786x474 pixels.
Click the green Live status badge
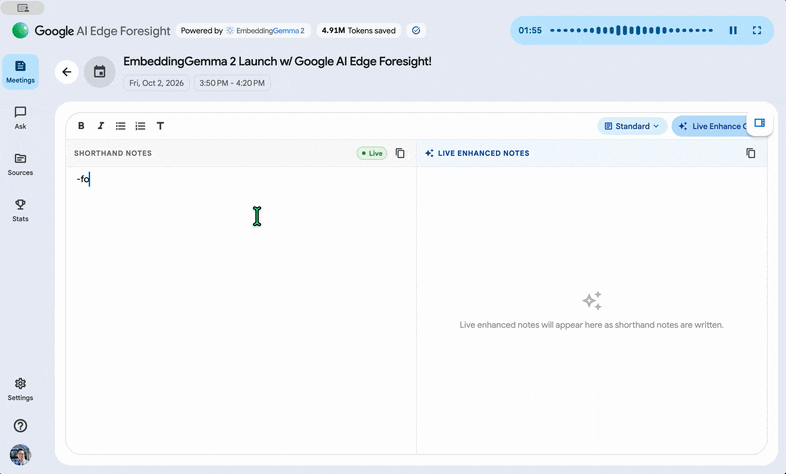tap(372, 153)
